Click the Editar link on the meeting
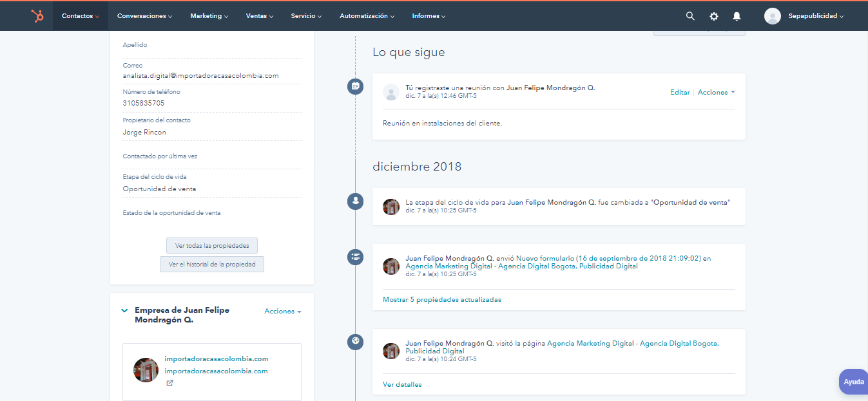 pyautogui.click(x=680, y=93)
